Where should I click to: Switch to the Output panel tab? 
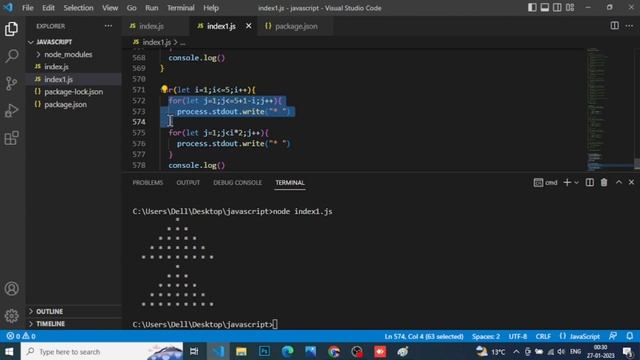(x=188, y=183)
